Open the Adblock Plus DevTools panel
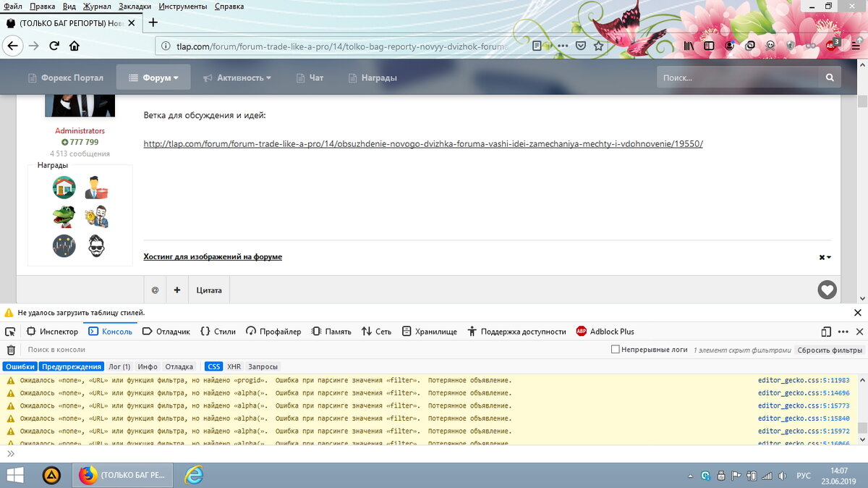The height and width of the screenshot is (488, 868). [x=605, y=332]
